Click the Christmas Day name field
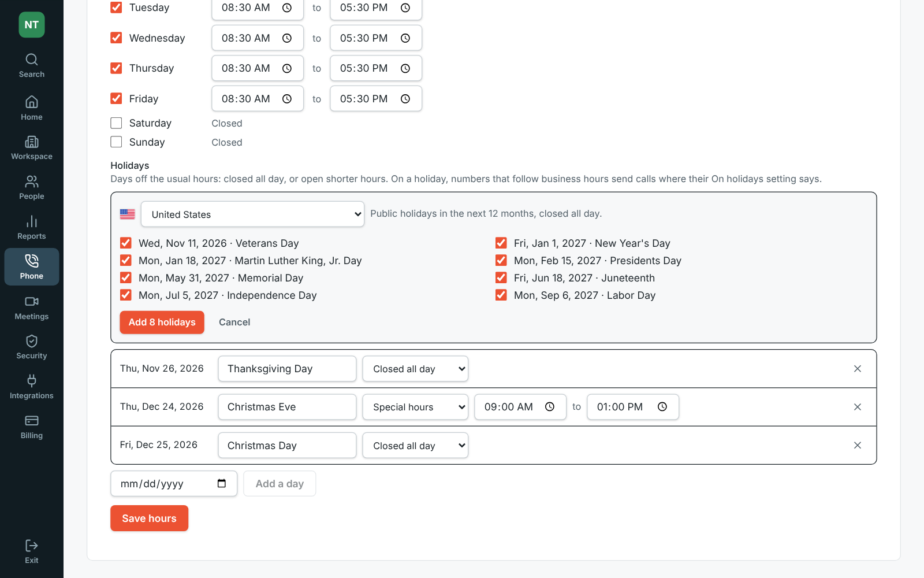Viewport: 924px width, 578px height. (287, 446)
